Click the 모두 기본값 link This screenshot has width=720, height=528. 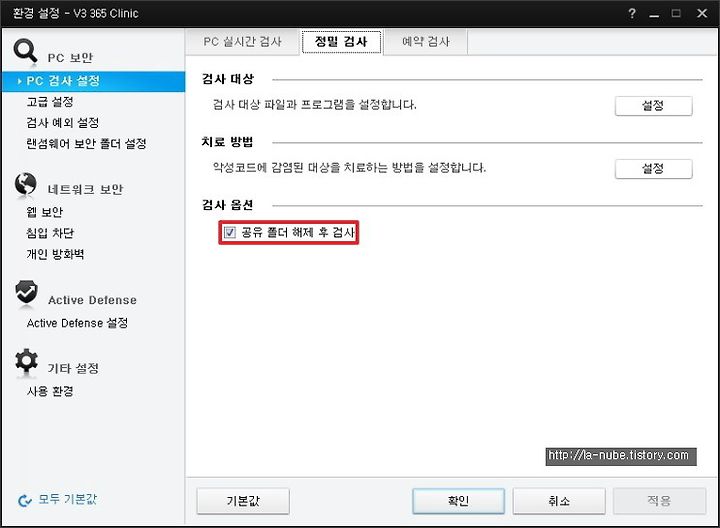(68, 500)
